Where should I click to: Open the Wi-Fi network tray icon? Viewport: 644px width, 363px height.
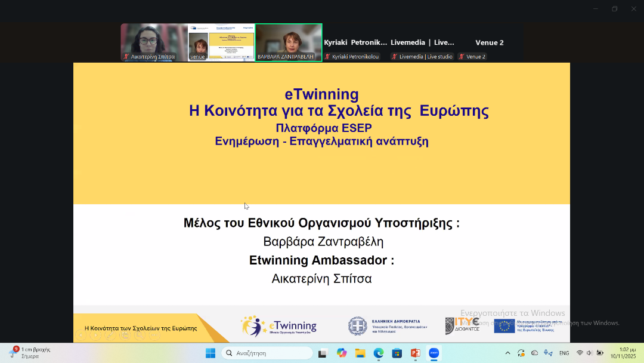tap(580, 353)
